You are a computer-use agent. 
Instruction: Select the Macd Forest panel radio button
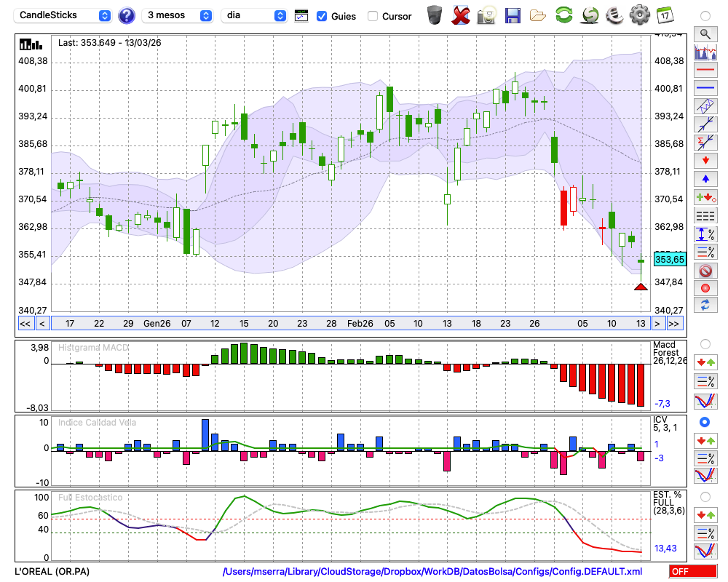pyautogui.click(x=705, y=343)
